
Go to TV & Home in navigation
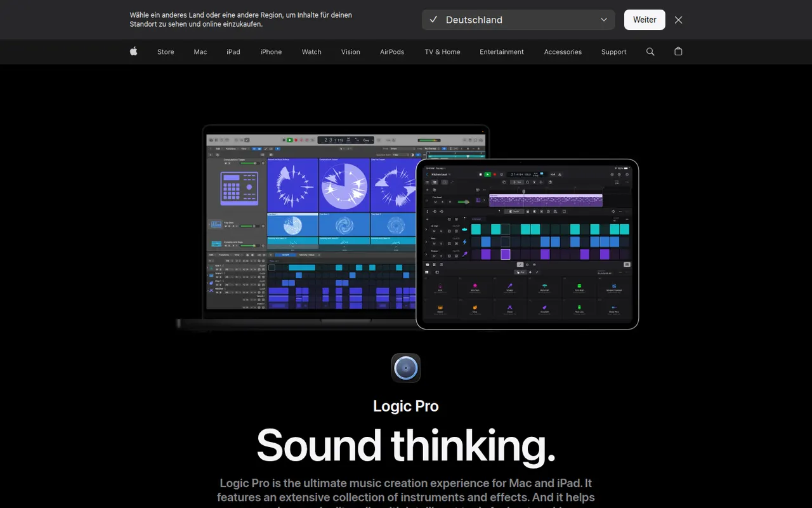tap(443, 52)
